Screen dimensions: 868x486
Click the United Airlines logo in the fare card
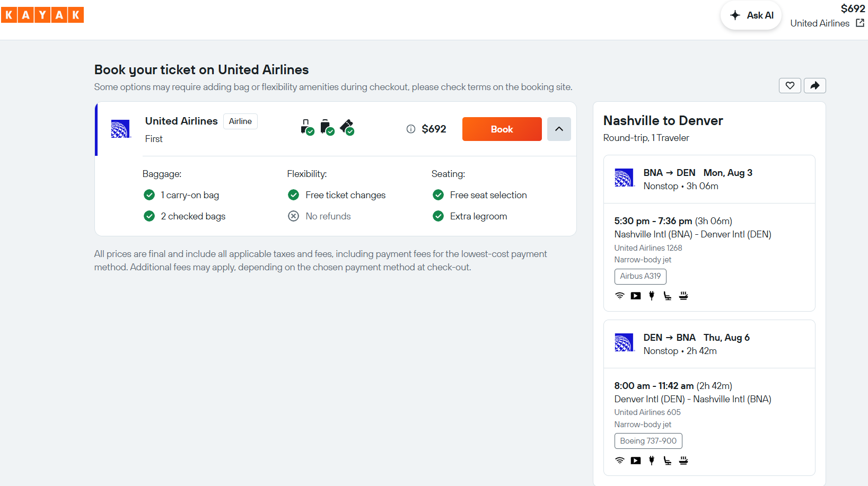coord(120,129)
